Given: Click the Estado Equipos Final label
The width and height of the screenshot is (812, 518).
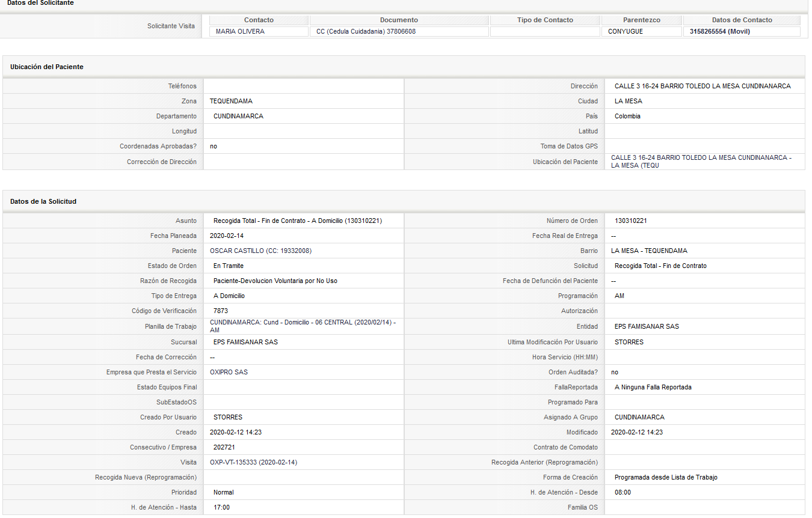Looking at the screenshot, I should coord(167,387).
